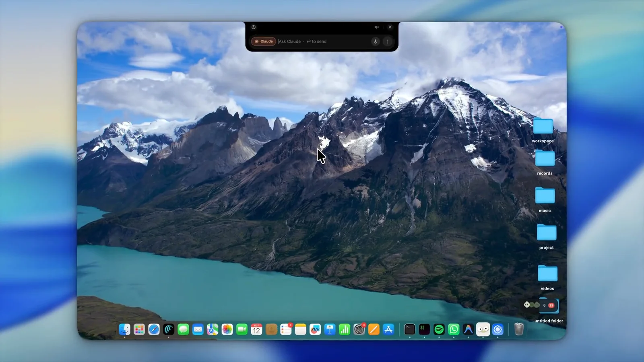Launch Spotify from the dock
This screenshot has width=644, height=362.
click(439, 329)
